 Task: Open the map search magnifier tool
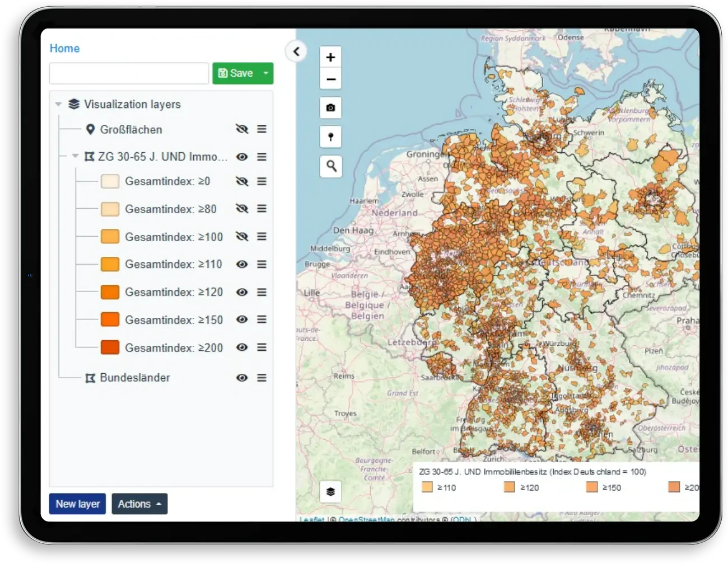[x=330, y=166]
